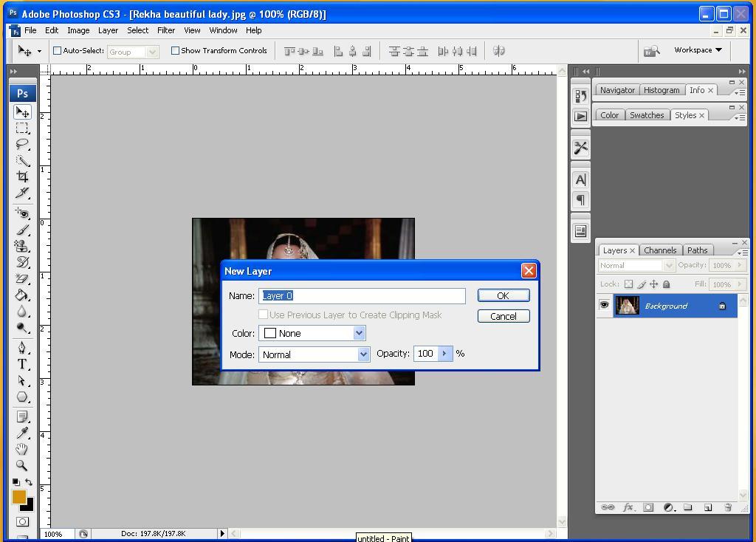Open the Workspace dropdown
Screen dimensions: 756x542
pos(695,50)
